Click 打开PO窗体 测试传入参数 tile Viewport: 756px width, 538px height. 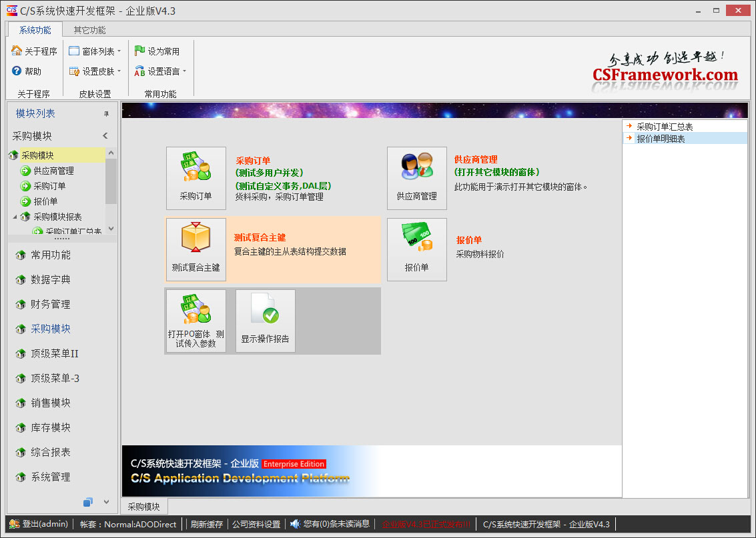[196, 320]
